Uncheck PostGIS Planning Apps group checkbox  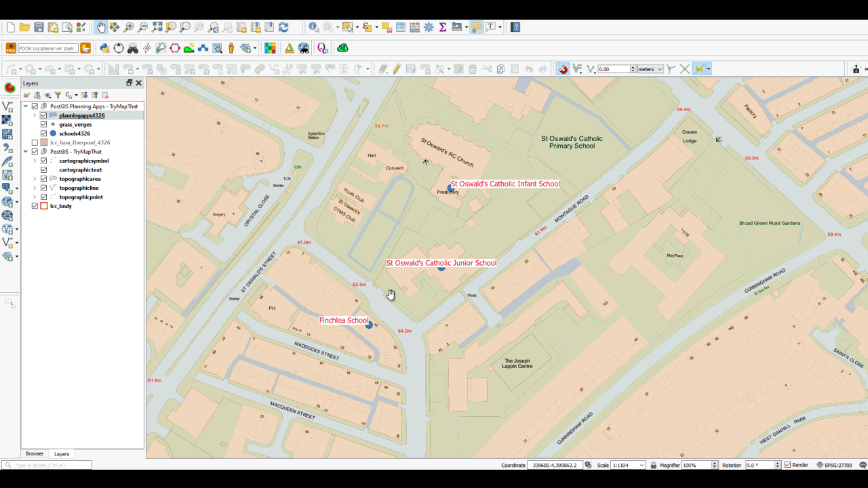(x=35, y=106)
